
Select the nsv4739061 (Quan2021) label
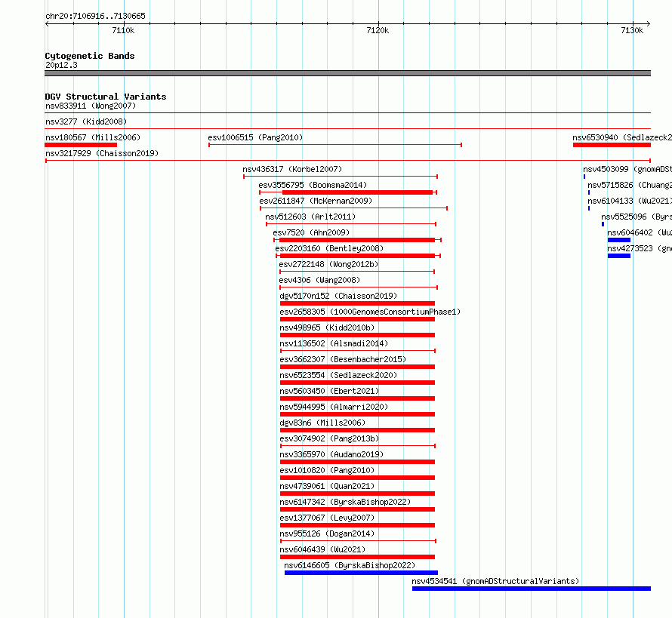pos(327,486)
